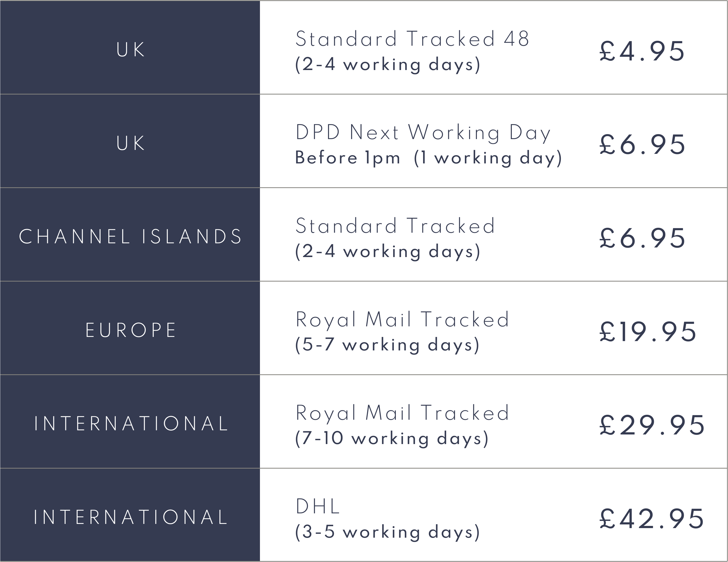This screenshot has height=562, width=728.
Task: Click INTERNATIONAL cell in the Royal Mail row
Action: (130, 424)
